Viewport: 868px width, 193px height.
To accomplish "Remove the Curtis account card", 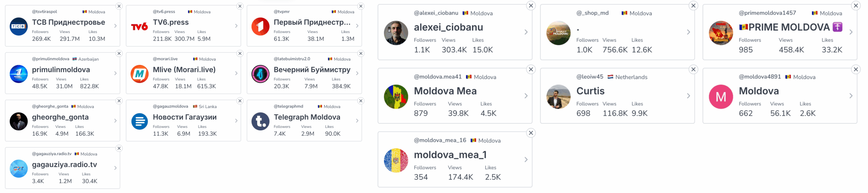I will click(693, 69).
